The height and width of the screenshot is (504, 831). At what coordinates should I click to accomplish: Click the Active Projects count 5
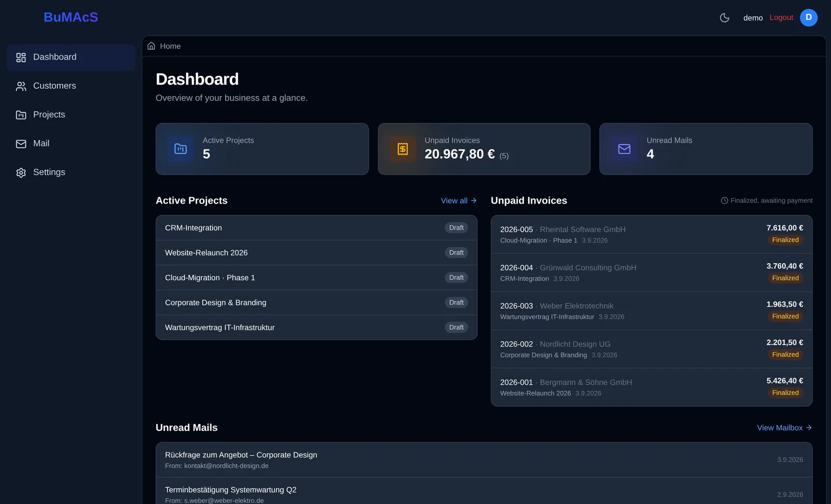(206, 154)
